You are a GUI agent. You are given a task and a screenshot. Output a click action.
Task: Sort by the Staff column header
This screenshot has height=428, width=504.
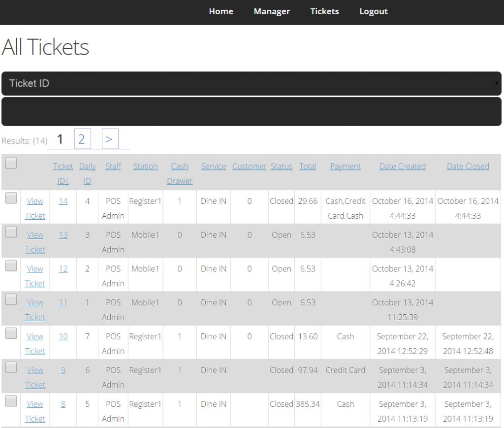113,166
